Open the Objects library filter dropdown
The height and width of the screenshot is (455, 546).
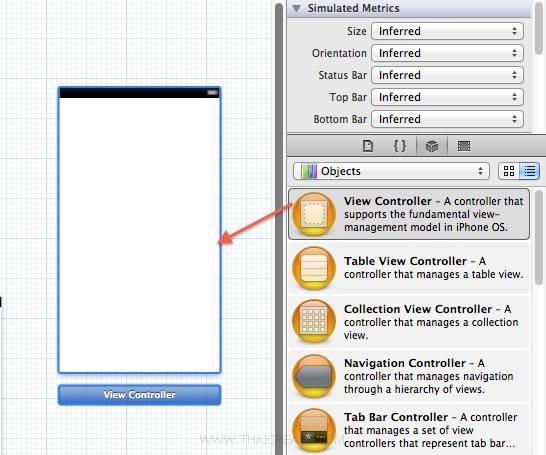point(391,171)
